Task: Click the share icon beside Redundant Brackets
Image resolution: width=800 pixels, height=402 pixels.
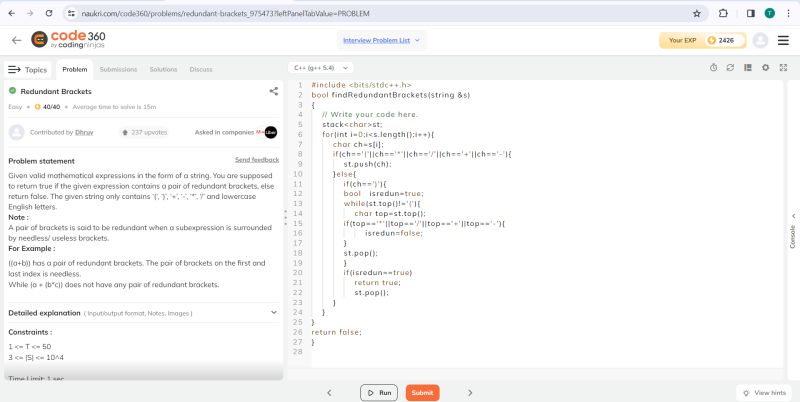Action: 274,91
